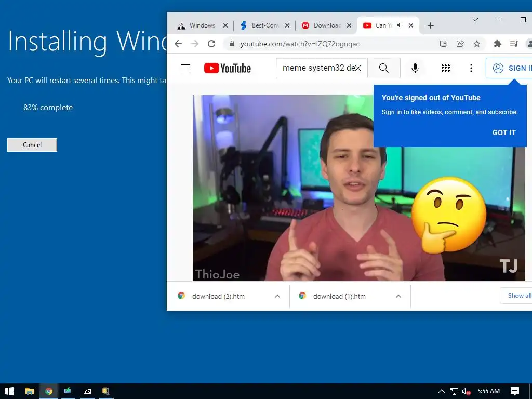Image resolution: width=532 pixels, height=399 pixels.
Task: Expand options for download (1).htm
Action: click(x=398, y=296)
